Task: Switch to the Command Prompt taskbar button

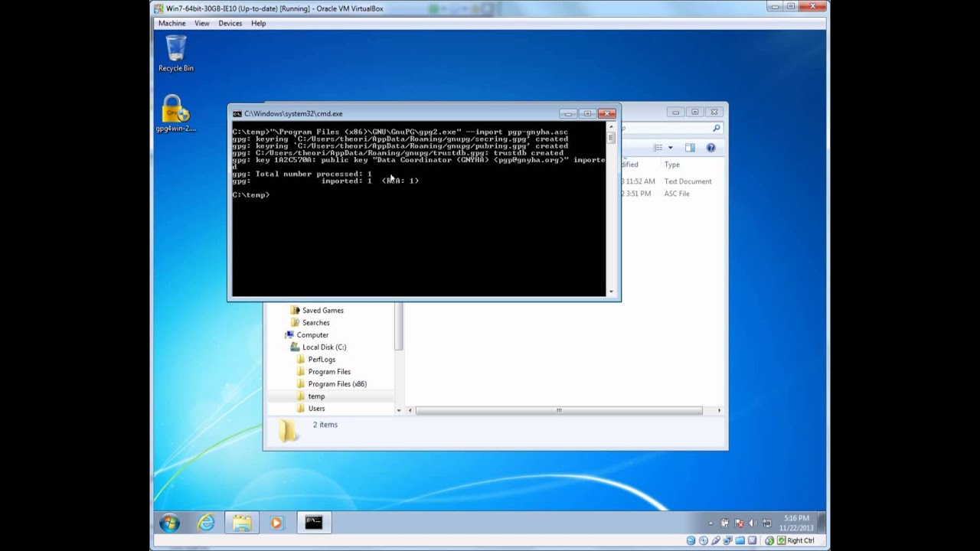Action: [x=314, y=523]
